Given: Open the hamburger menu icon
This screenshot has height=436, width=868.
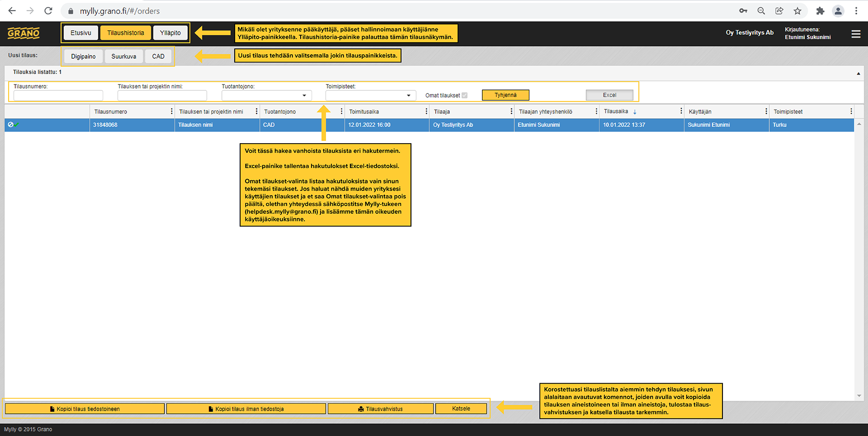Looking at the screenshot, I should click(x=856, y=34).
